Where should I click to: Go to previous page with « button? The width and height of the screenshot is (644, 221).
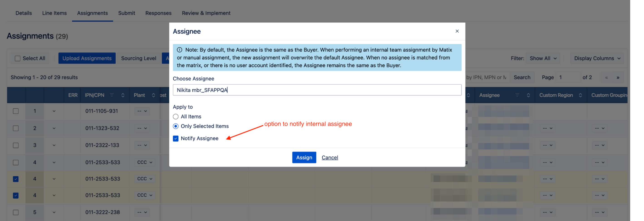pos(606,77)
